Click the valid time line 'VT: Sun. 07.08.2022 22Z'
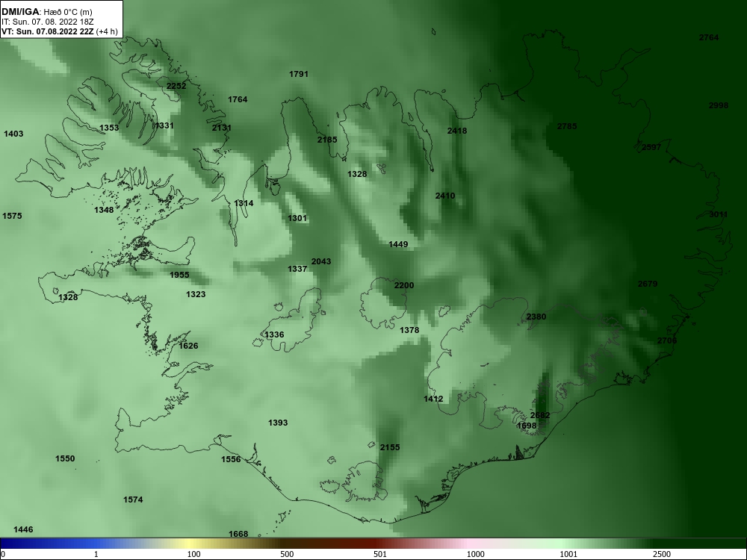Screen dimensions: 747x560 [48, 31]
